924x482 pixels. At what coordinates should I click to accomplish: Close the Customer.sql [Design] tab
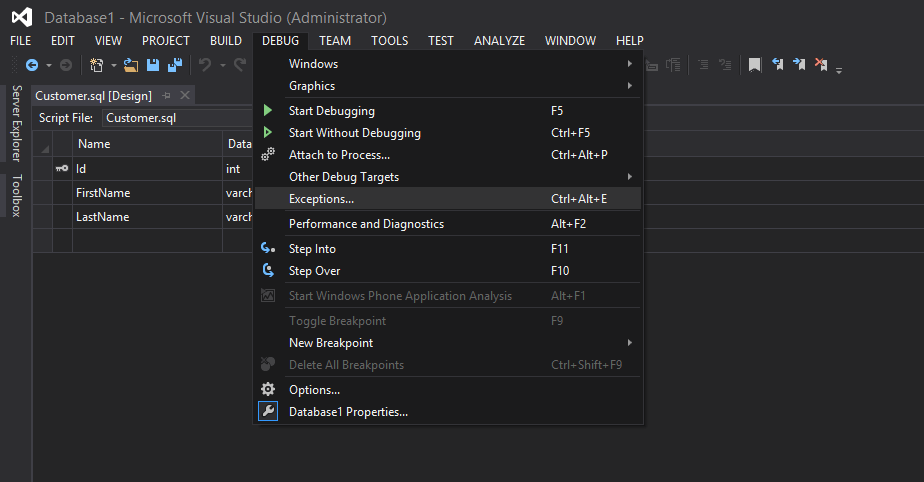[185, 95]
